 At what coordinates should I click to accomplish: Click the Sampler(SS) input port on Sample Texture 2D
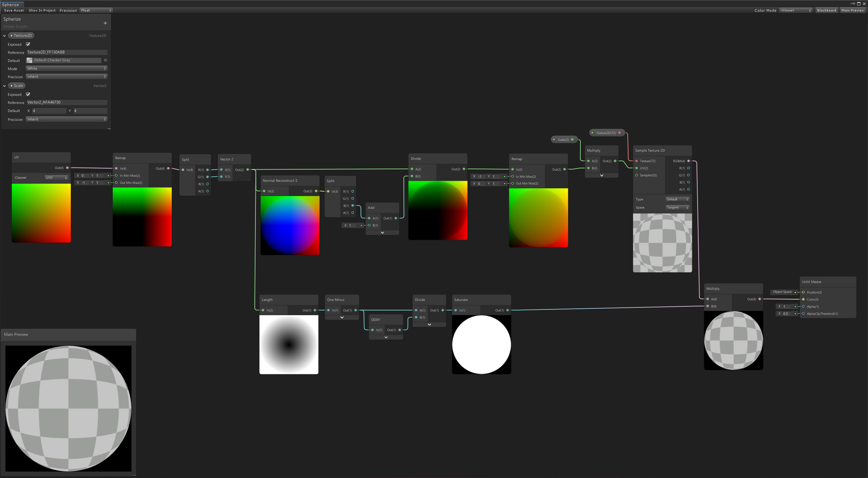click(x=637, y=175)
